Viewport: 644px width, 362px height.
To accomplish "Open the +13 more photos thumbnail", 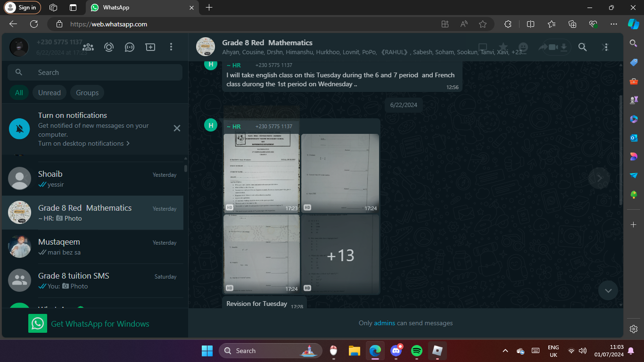I will pyautogui.click(x=340, y=255).
